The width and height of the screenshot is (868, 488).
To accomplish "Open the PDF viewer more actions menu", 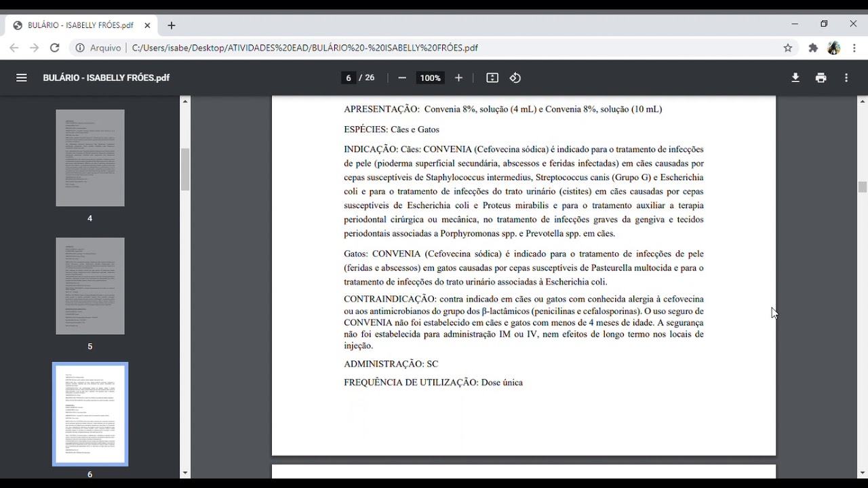I will click(x=846, y=78).
